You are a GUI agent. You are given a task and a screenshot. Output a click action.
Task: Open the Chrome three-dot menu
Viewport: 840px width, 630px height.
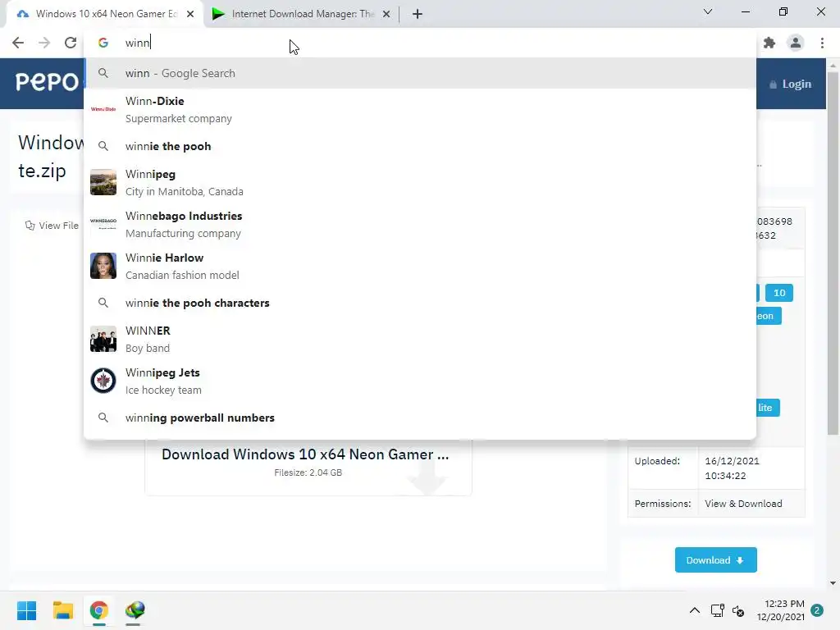822,43
